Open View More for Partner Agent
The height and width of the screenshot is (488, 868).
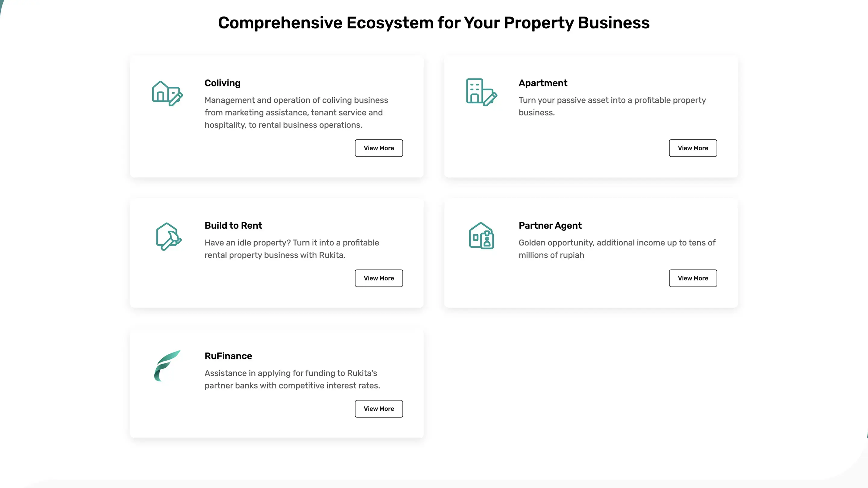[693, 278]
